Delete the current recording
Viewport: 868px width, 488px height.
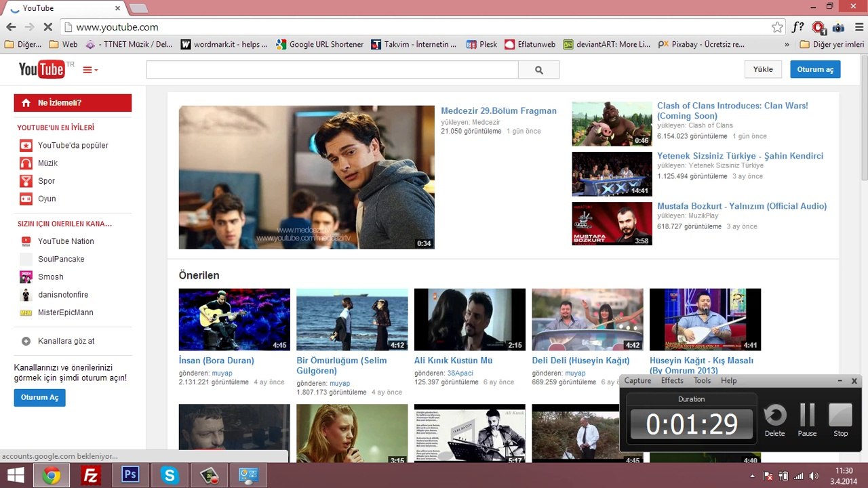coord(774,421)
